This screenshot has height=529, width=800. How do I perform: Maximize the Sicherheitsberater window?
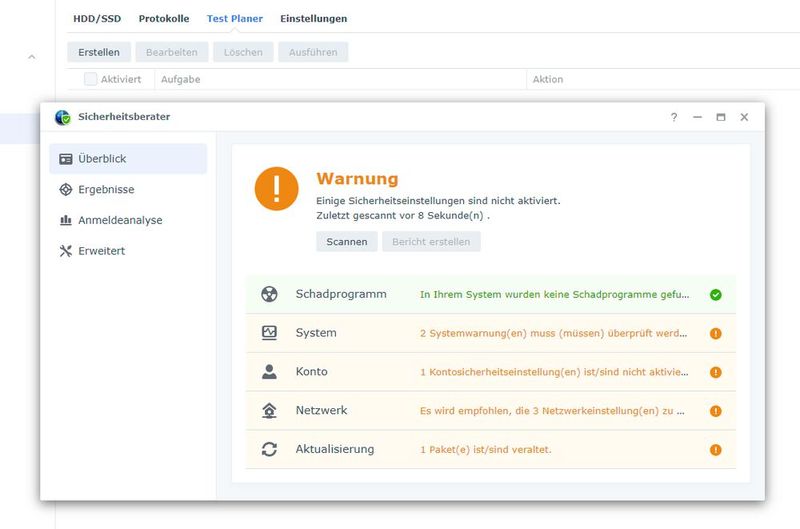coord(721,117)
